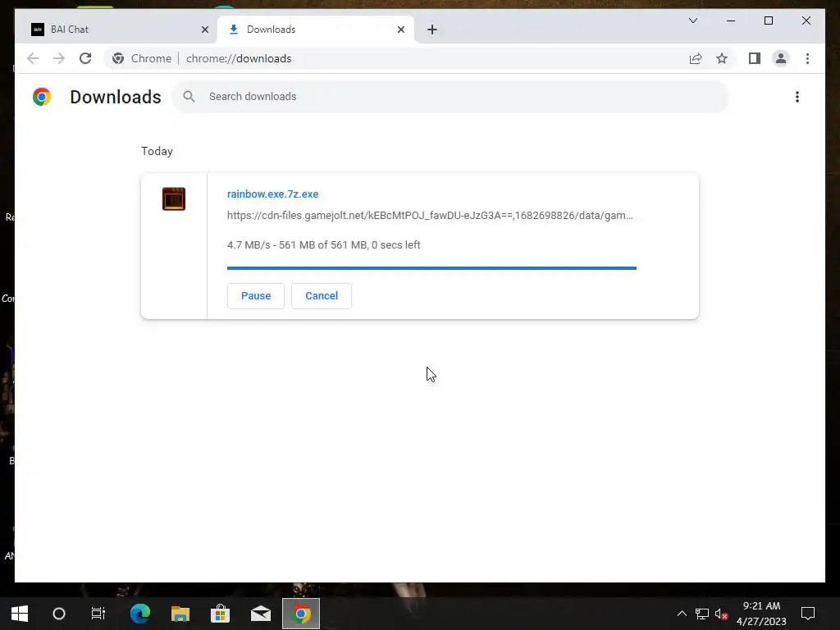
Task: Pause the rainbow.exe.7z.exe download
Action: pyautogui.click(x=256, y=295)
